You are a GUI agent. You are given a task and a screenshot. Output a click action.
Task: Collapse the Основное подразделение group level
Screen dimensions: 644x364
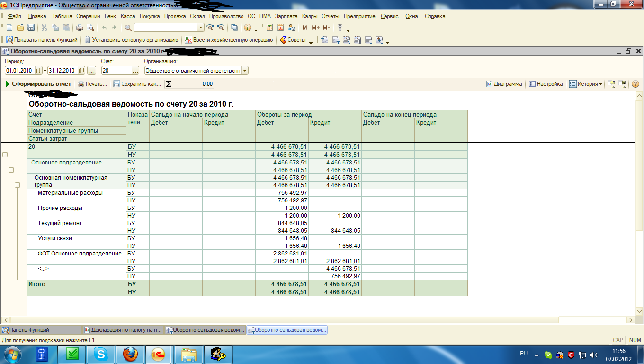tap(11, 170)
